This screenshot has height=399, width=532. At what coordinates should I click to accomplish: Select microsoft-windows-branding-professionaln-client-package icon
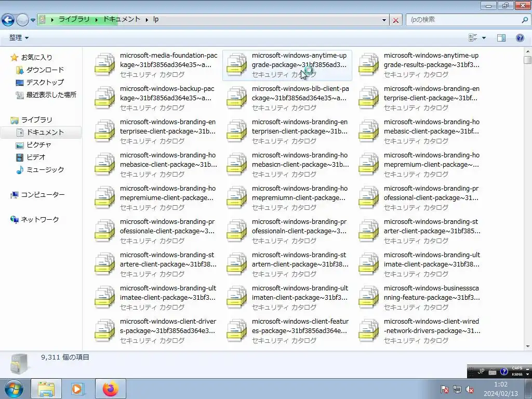(x=236, y=230)
